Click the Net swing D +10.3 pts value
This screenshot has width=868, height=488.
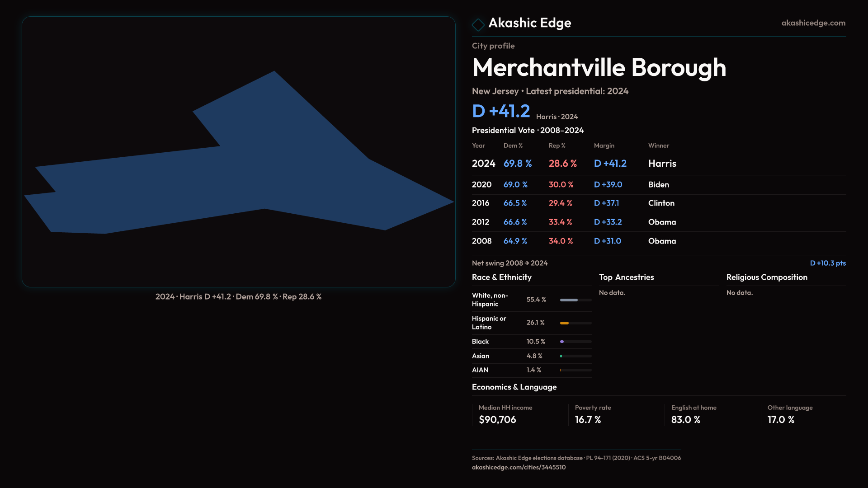(827, 263)
